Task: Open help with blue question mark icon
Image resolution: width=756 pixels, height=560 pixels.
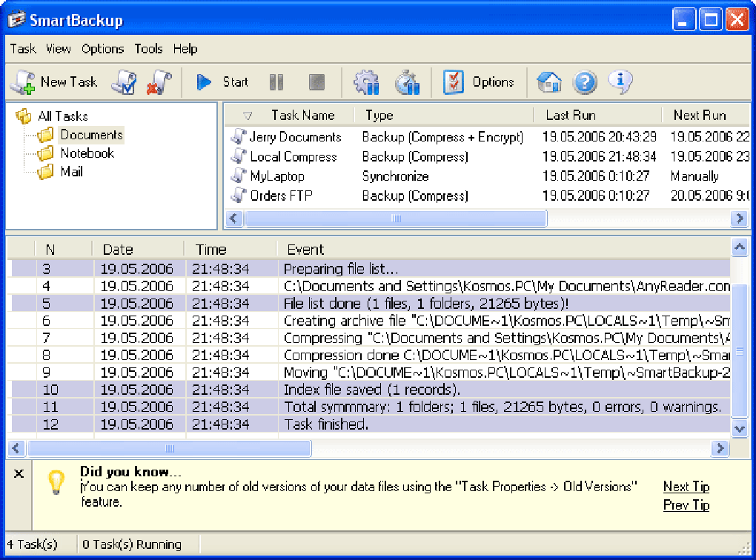Action: pyautogui.click(x=585, y=82)
